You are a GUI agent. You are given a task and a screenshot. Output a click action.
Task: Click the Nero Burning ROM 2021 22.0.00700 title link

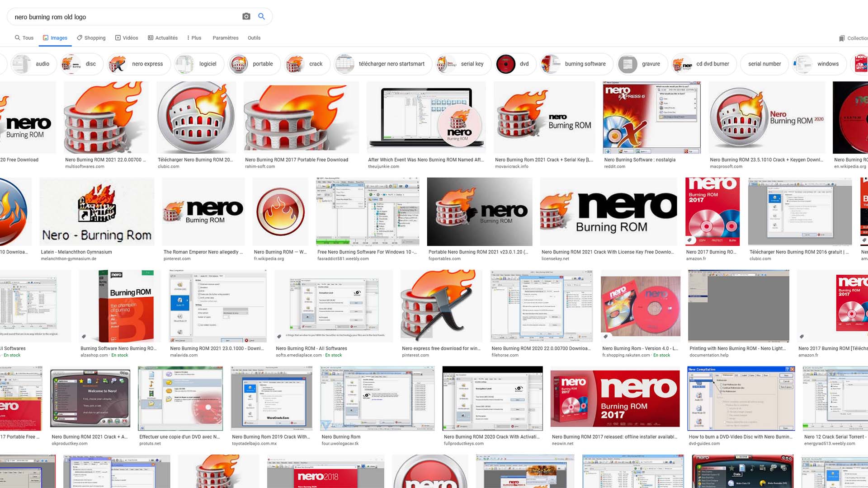click(x=105, y=160)
